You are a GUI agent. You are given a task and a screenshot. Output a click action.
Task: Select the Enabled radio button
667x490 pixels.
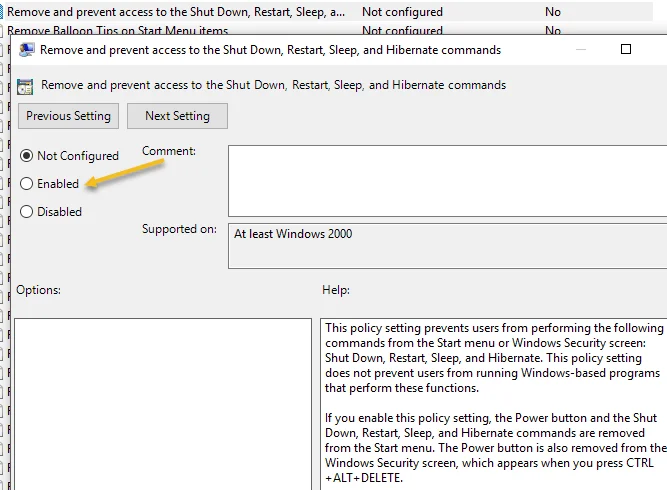pyautogui.click(x=26, y=184)
